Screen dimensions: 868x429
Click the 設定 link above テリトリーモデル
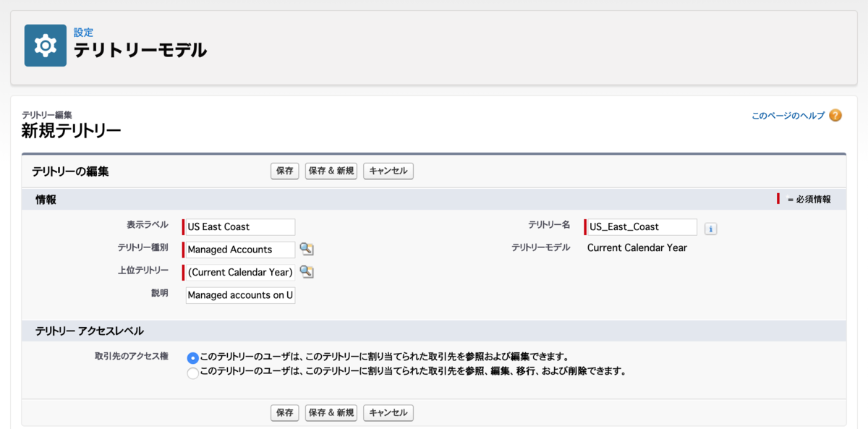click(x=83, y=32)
